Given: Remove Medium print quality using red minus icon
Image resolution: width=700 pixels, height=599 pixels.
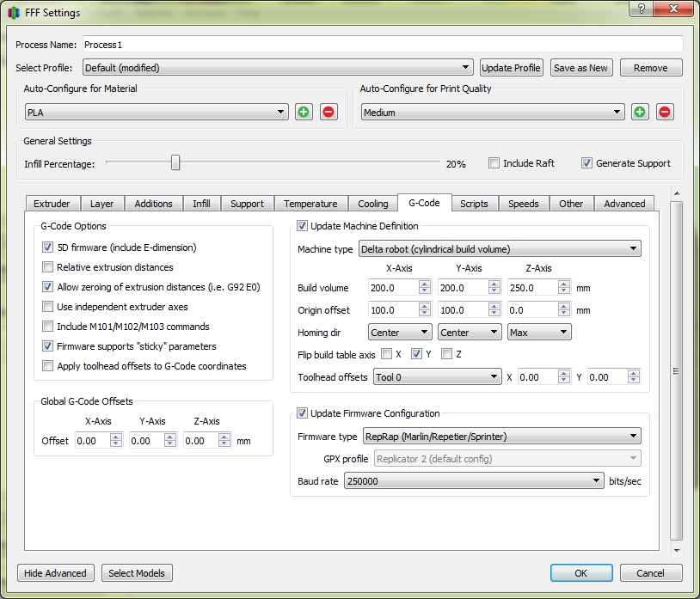Looking at the screenshot, I should 664,112.
